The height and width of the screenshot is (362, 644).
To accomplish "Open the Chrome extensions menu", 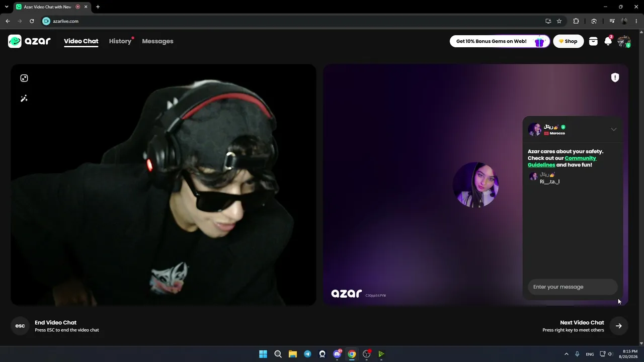I will click(x=576, y=21).
